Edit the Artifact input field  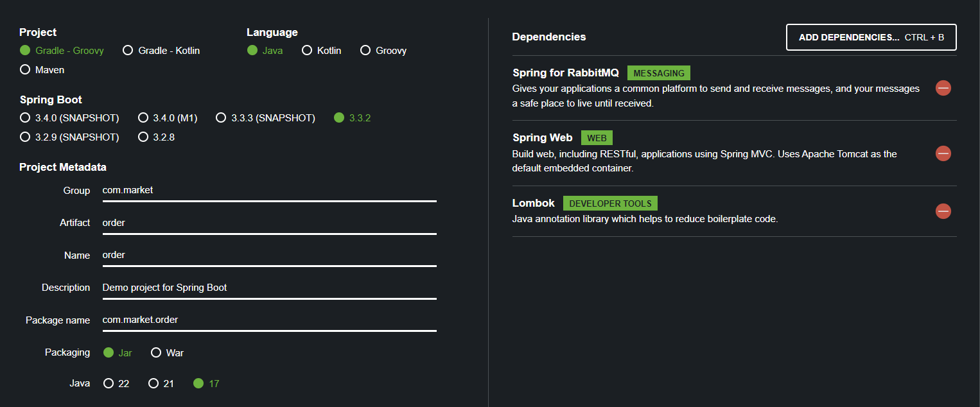tap(269, 223)
